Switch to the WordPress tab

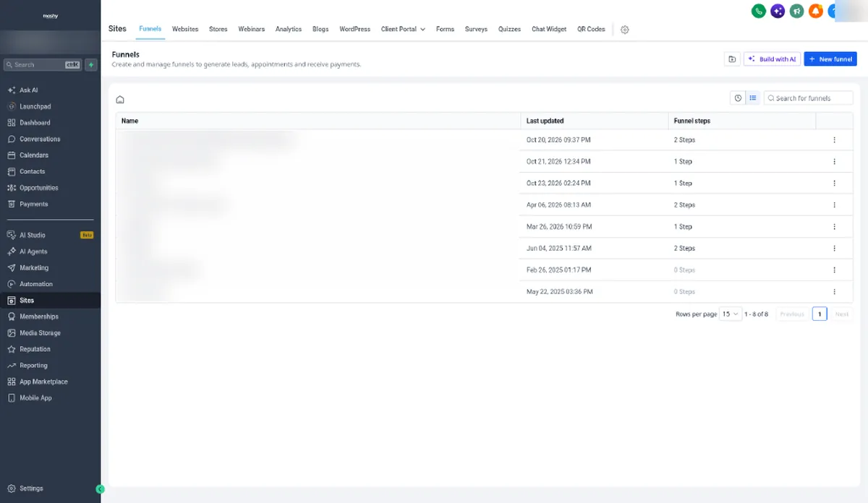click(x=355, y=29)
